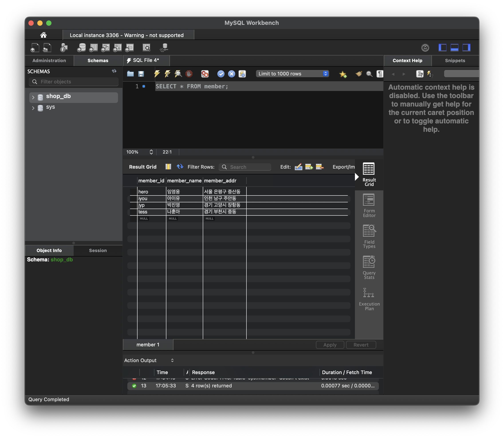Click the Filter Rows search field

pyautogui.click(x=245, y=167)
